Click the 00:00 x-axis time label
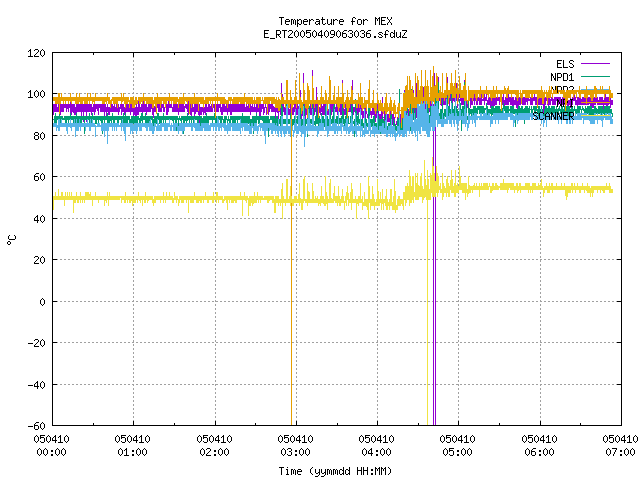Screen dimensions: 640x480 [51, 452]
